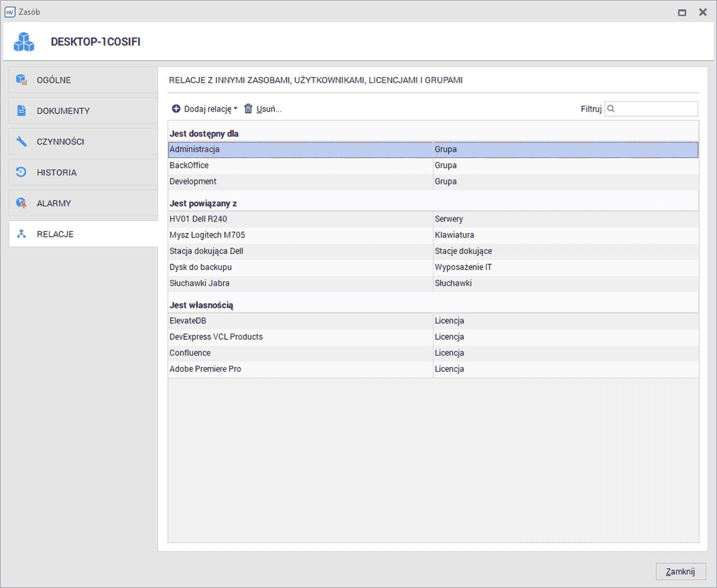Click the Dokumenty document icon

22,111
